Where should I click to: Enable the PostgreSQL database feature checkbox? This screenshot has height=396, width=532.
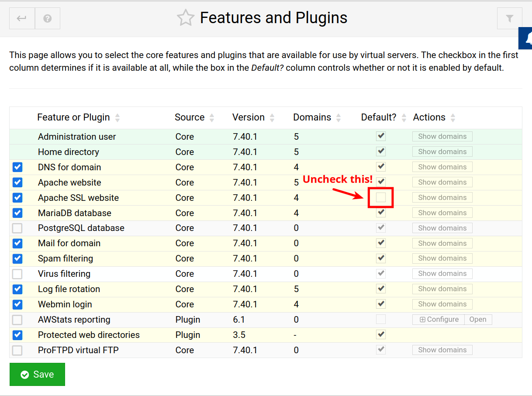tap(17, 228)
